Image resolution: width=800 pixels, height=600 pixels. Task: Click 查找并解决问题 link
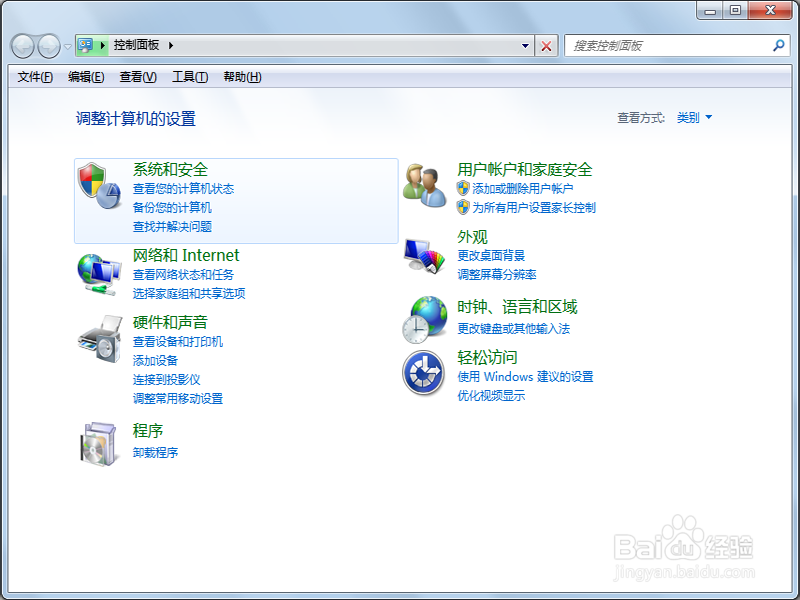(x=172, y=227)
